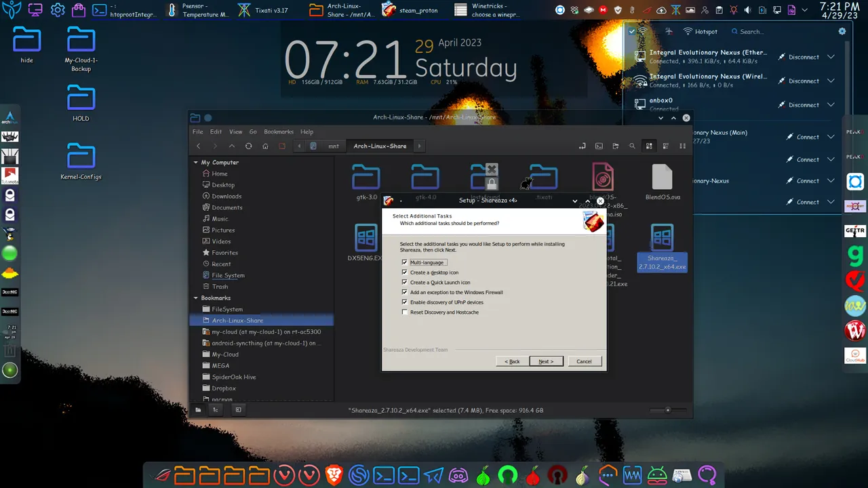The width and height of the screenshot is (868, 488).
Task: Open MEGA icon in system tray
Action: coord(604,10)
